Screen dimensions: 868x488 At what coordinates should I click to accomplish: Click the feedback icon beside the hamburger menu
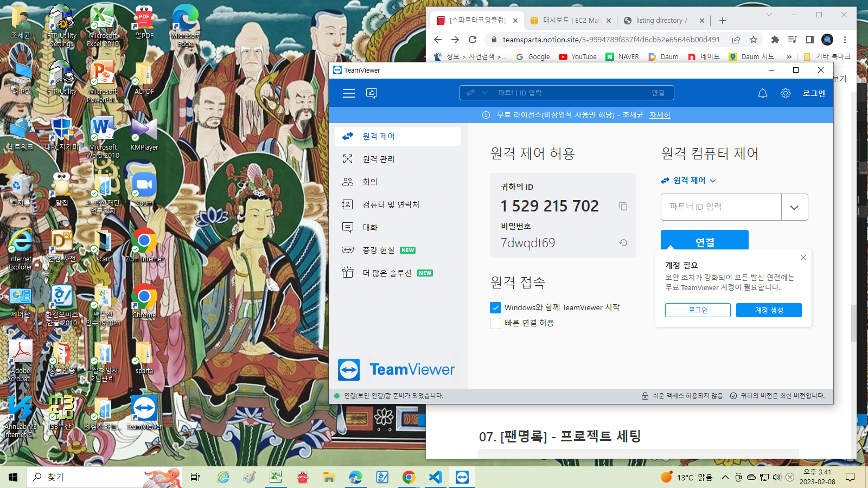372,93
